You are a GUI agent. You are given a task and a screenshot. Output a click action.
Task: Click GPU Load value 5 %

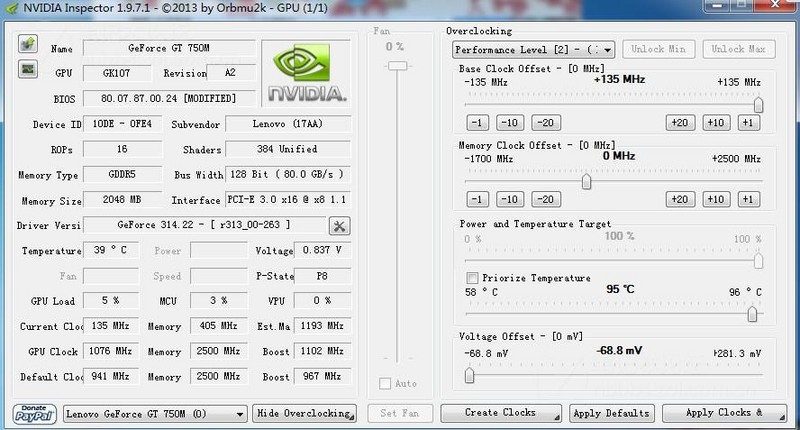pos(111,300)
